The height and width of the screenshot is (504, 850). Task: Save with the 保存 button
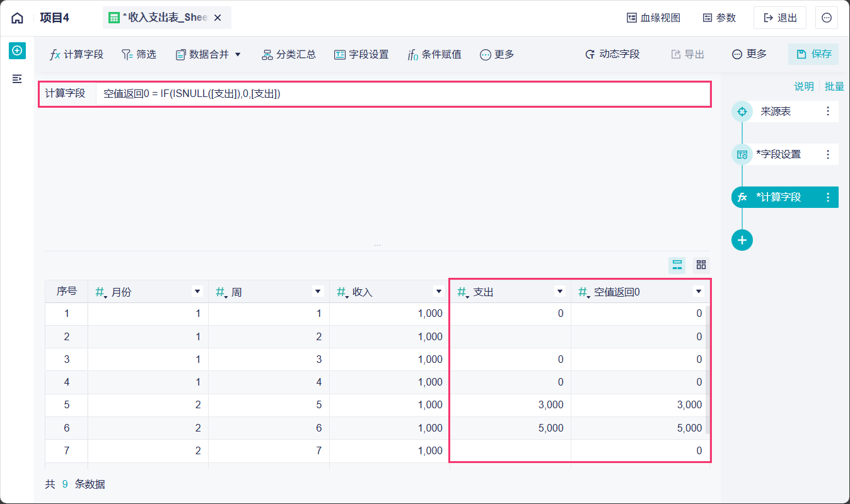click(813, 54)
